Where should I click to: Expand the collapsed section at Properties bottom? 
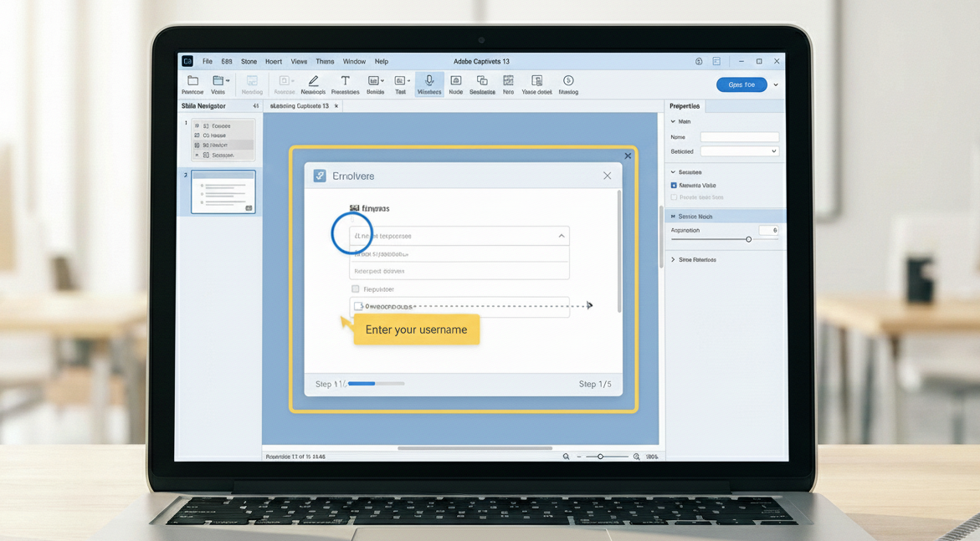point(673,260)
